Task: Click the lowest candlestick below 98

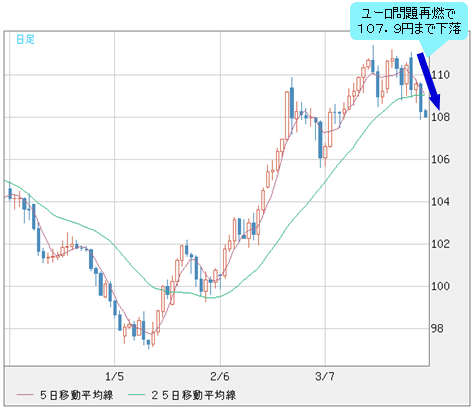Action: tap(149, 343)
